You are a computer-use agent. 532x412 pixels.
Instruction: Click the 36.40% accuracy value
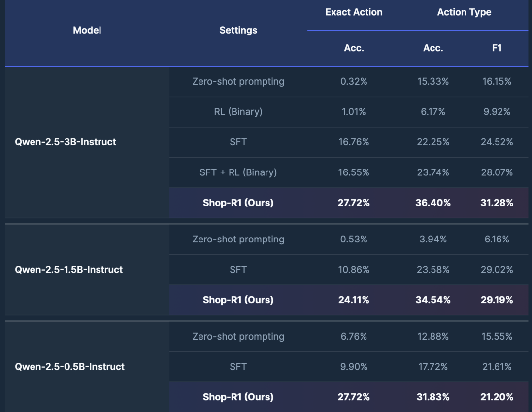(433, 203)
